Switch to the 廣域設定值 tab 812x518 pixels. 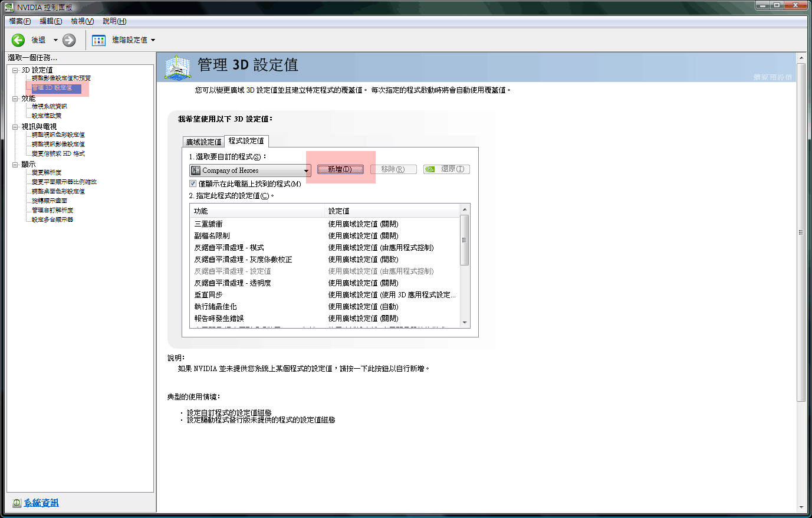point(203,142)
